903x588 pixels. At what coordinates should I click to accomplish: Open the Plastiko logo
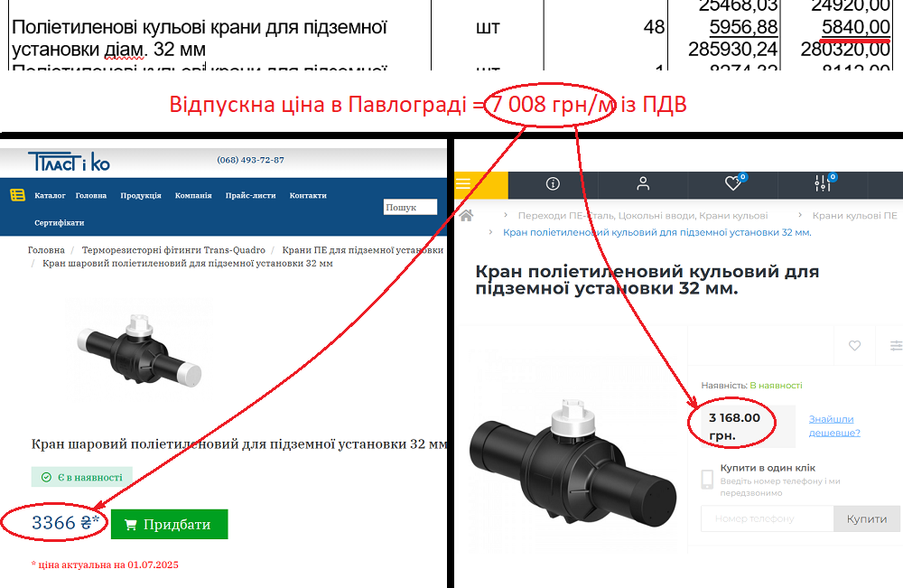70,163
